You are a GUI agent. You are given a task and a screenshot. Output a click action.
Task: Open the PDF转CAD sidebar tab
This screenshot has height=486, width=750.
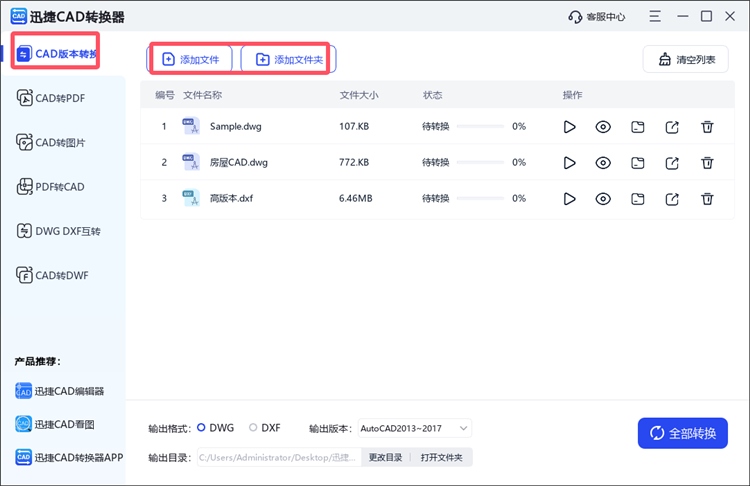[63, 187]
